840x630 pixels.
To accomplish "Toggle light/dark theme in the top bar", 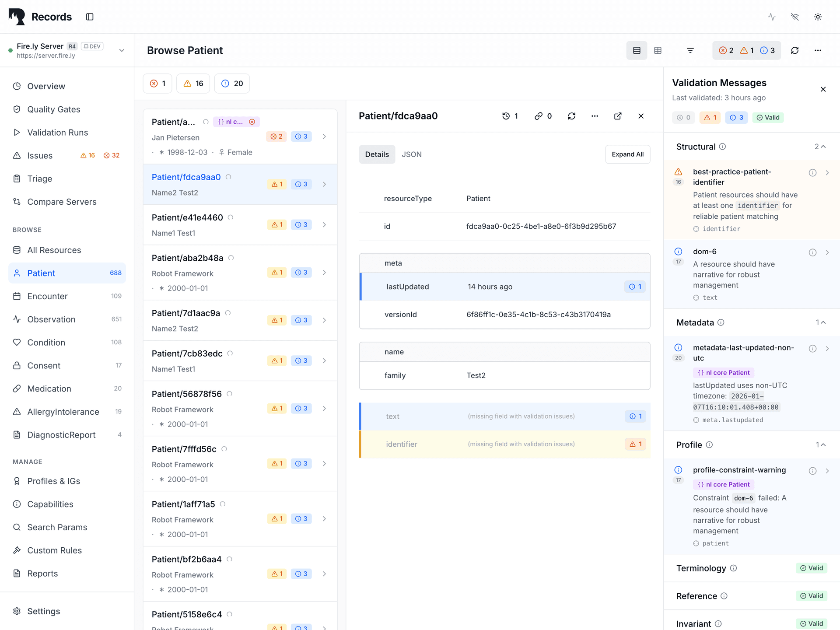I will [818, 17].
